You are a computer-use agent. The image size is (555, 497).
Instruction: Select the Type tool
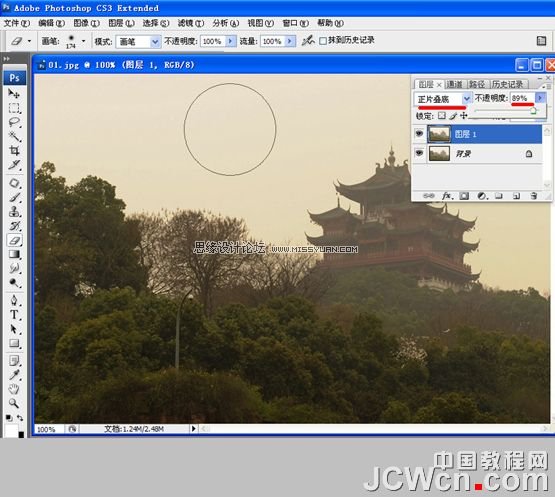pos(14,315)
